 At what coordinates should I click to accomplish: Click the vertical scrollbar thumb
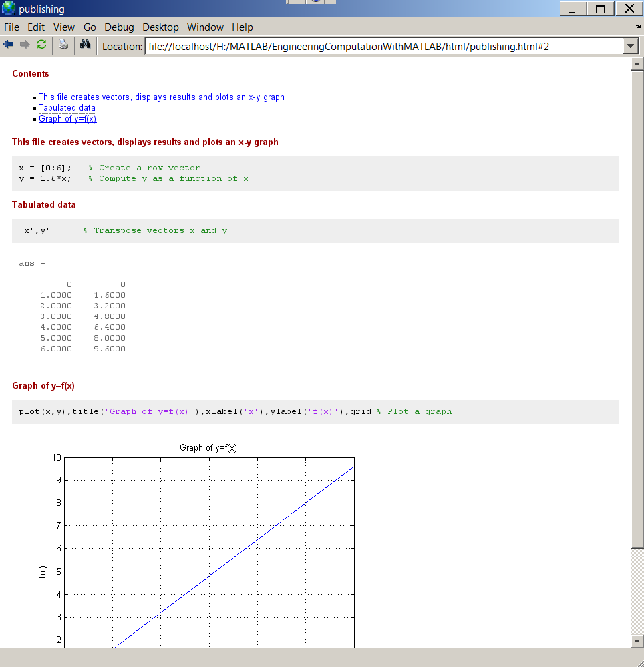tap(637, 307)
